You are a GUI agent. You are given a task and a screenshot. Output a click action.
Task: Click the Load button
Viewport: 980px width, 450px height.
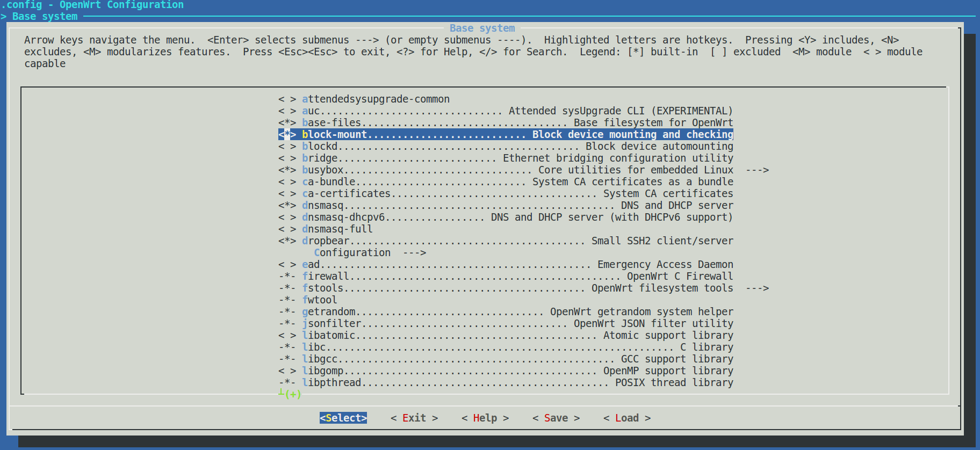point(627,418)
